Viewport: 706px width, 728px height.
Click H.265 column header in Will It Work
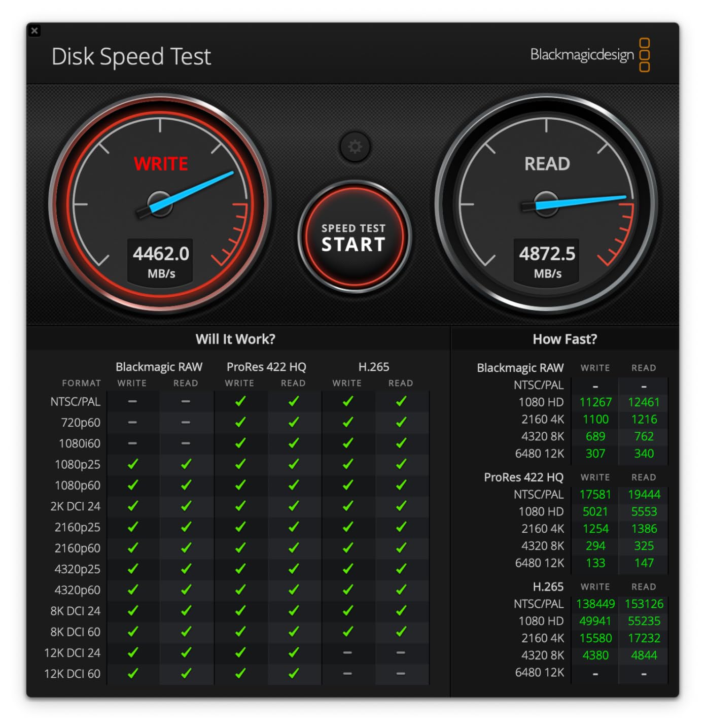tap(374, 367)
